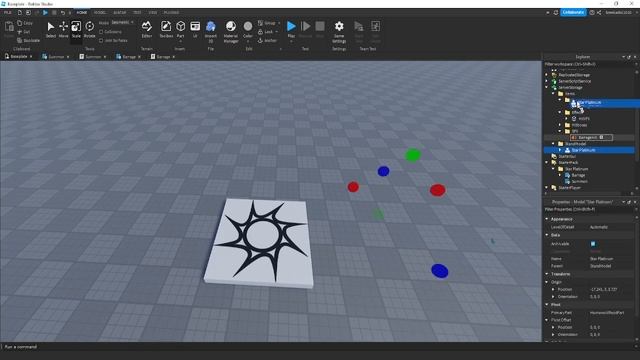Click the Copy icon in Clipboard section
This screenshot has width=640, height=360.
(x=20, y=23)
